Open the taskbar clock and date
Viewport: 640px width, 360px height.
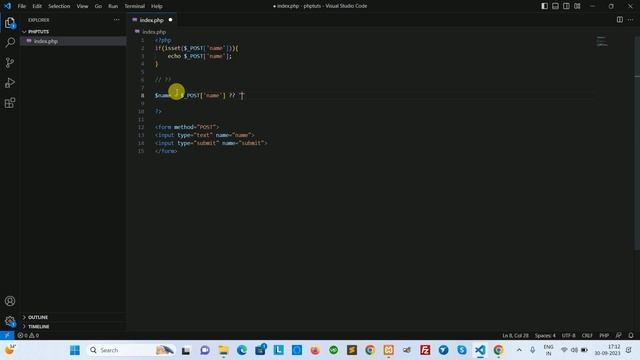[608, 350]
